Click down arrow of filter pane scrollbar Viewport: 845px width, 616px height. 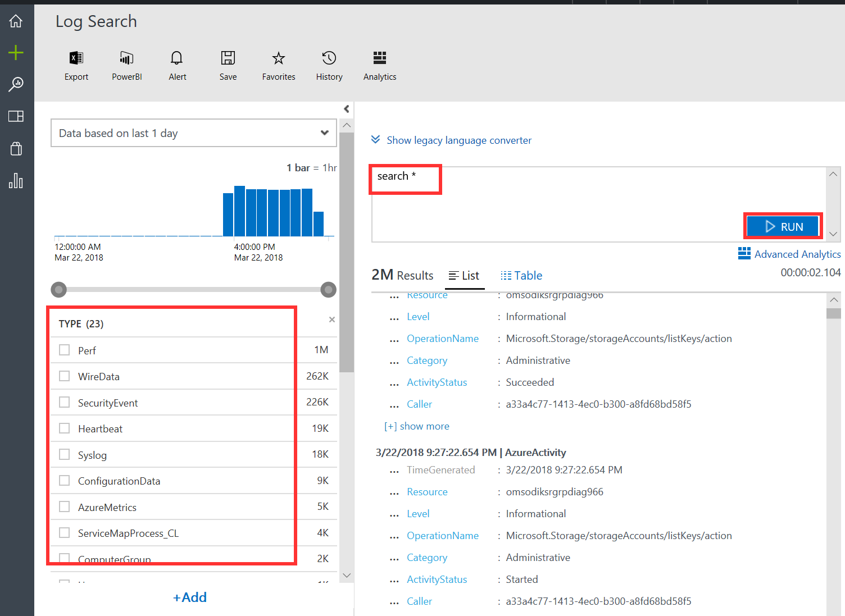pos(347,576)
